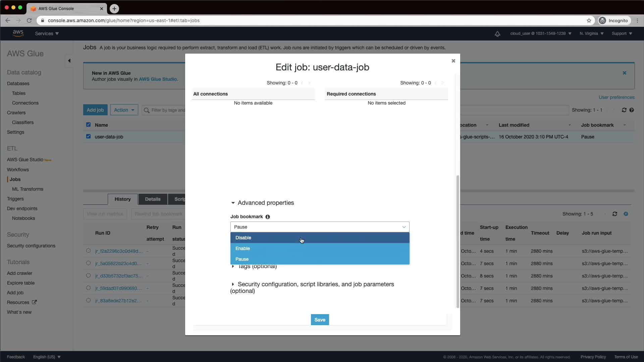Switch to the Details tab
This screenshot has width=644, height=362.
pyautogui.click(x=153, y=199)
